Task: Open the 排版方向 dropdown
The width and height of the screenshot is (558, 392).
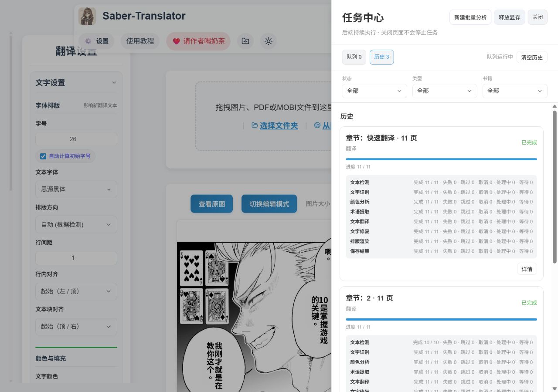Action: pyautogui.click(x=76, y=224)
